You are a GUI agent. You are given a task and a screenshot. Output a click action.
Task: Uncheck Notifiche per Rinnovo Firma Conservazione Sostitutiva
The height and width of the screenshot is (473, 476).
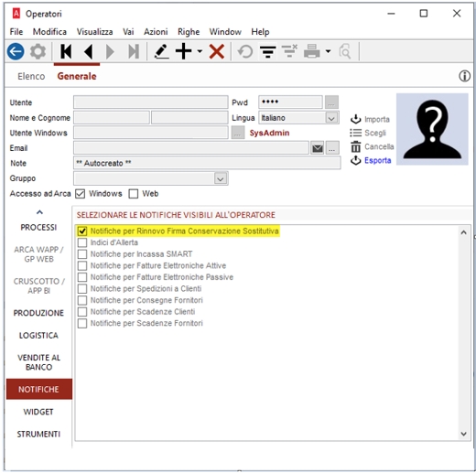82,231
